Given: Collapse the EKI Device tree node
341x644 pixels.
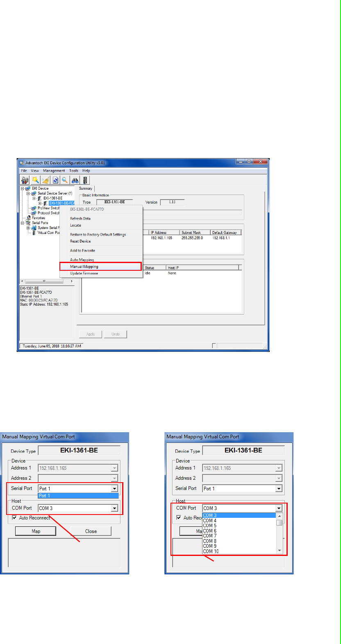Looking at the screenshot, I should coord(23,188).
